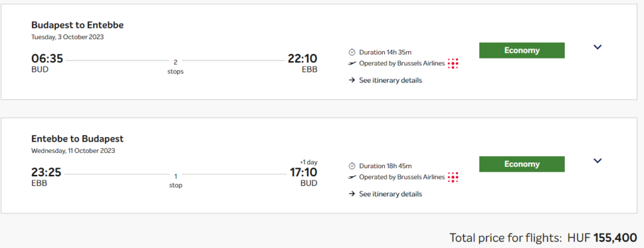Select the Economy fare for Budapest to Entebbe
The image size is (644, 248).
(x=521, y=50)
